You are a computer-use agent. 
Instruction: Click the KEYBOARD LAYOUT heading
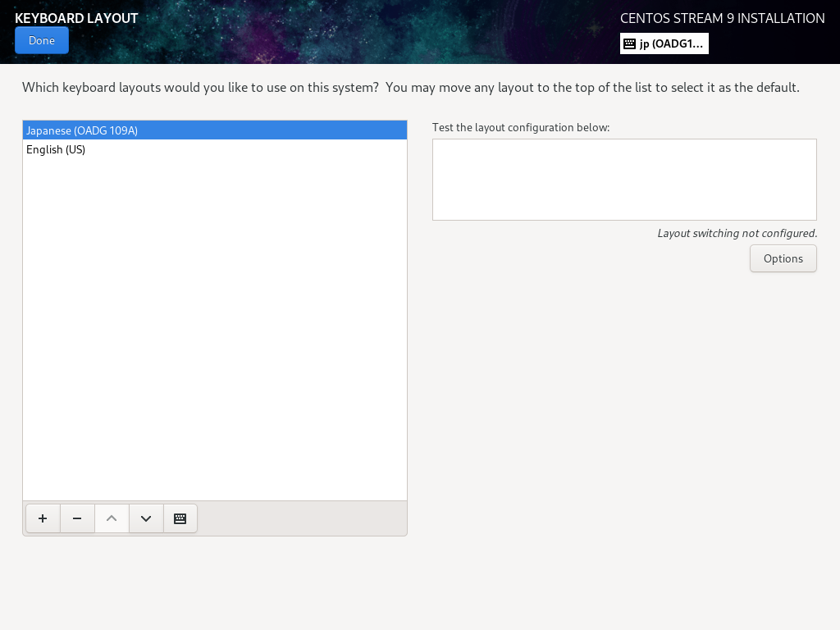pos(76,18)
